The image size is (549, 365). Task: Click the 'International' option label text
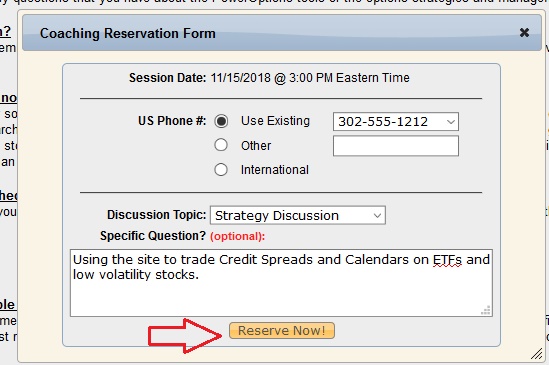tap(274, 170)
